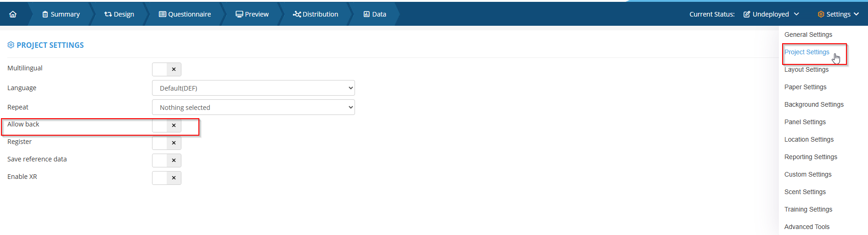Toggle the Enable XR switch
The width and height of the screenshot is (868, 235).
point(167,178)
